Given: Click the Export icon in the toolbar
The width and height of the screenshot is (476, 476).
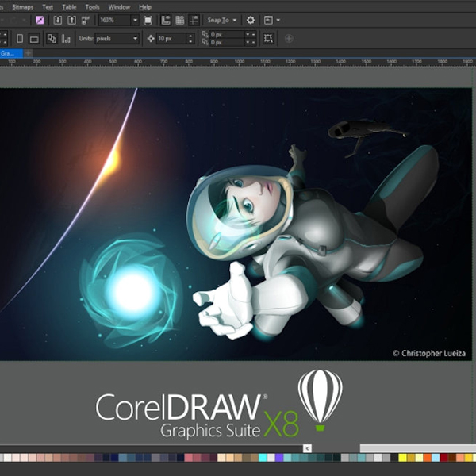Looking at the screenshot, I should click(x=72, y=20).
